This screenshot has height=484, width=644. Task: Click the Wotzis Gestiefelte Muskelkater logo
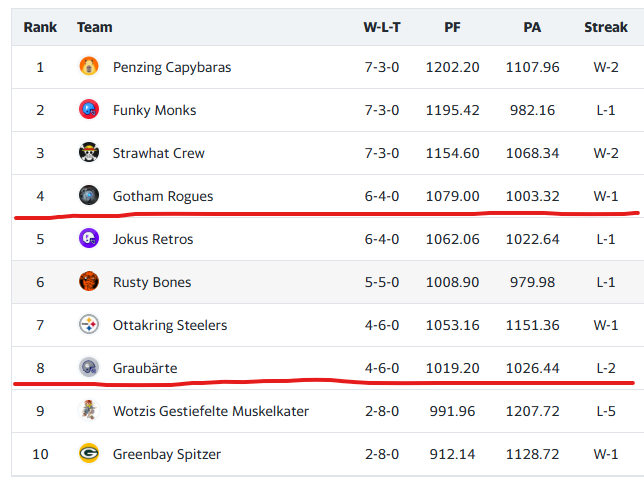click(x=89, y=411)
